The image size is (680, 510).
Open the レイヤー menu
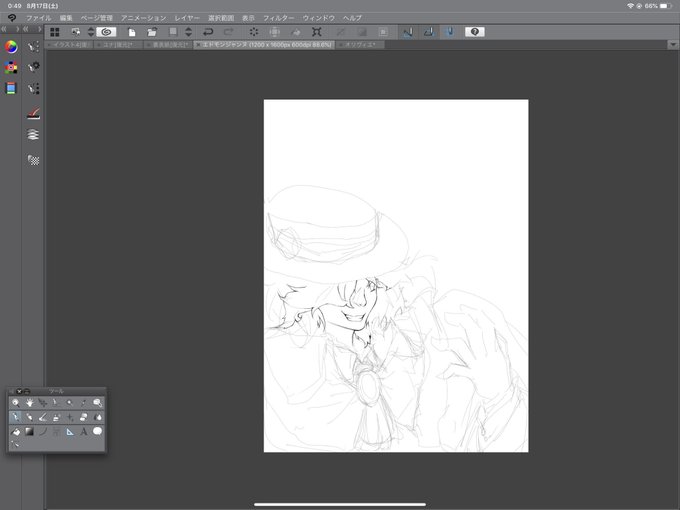187,18
